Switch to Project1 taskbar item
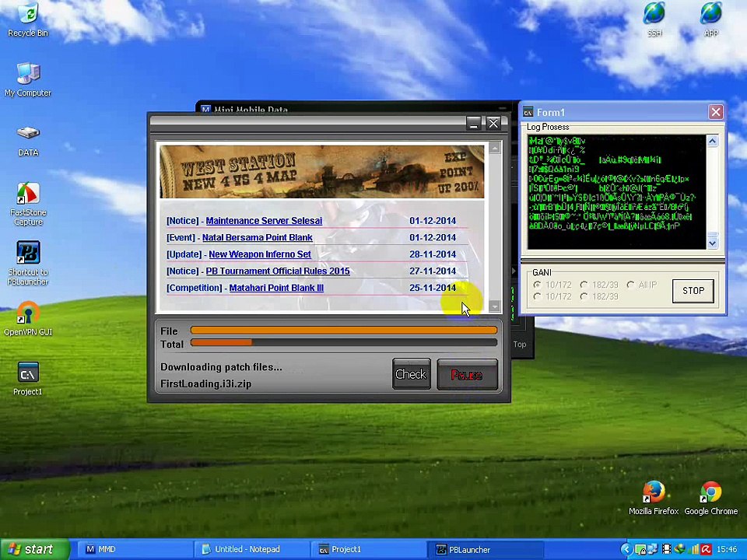747x560 pixels. pos(368,550)
